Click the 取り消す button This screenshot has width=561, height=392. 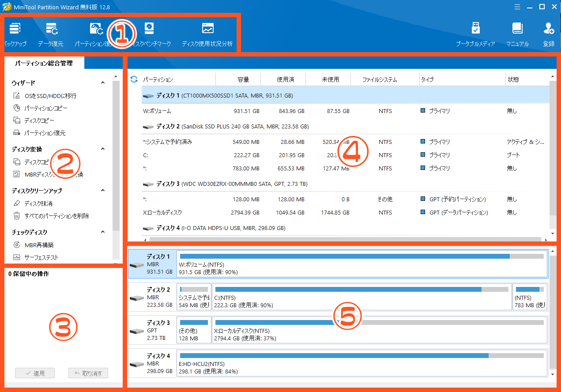tap(88, 373)
